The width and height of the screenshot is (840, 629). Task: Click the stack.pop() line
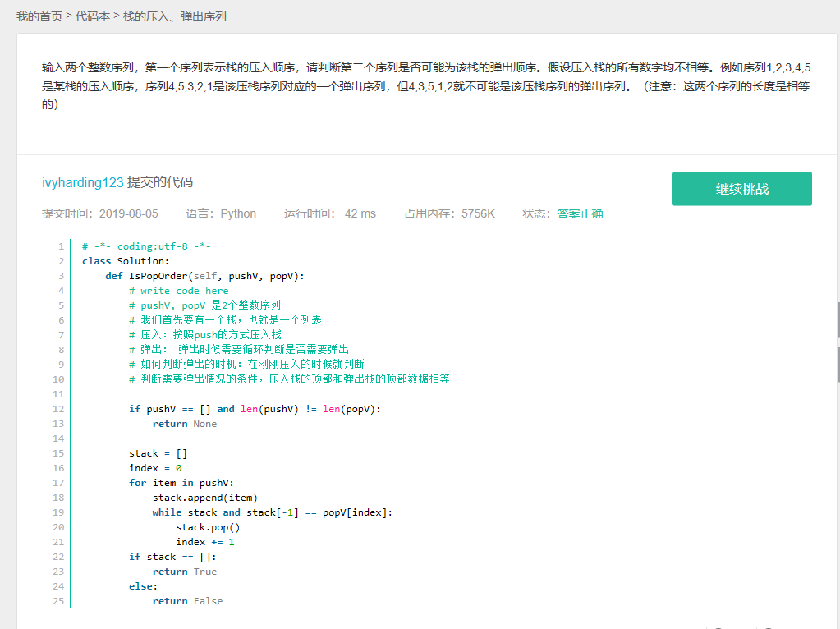tap(208, 527)
